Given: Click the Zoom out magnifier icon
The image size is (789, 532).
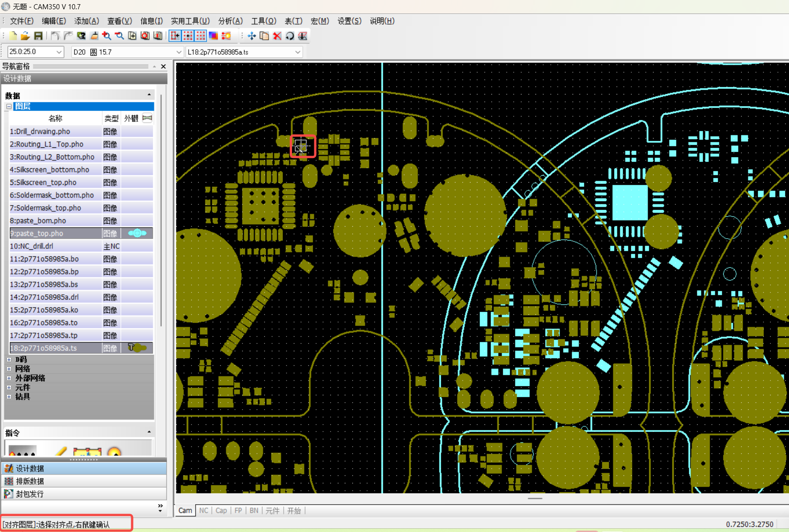Looking at the screenshot, I should click(x=119, y=36).
